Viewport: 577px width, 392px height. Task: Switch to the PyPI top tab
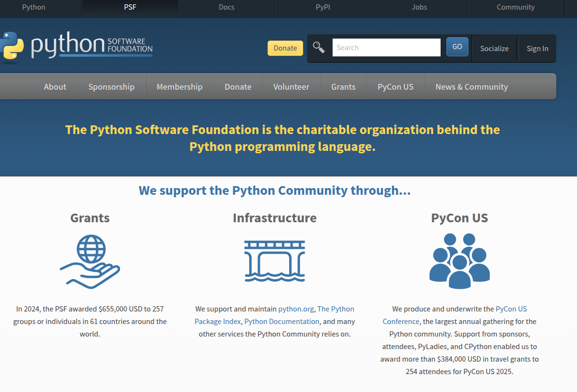tap(322, 7)
